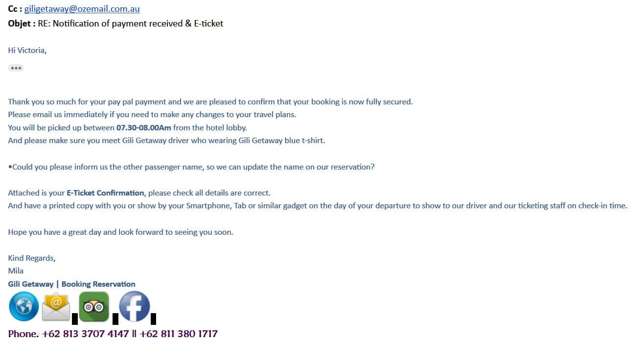Image resolution: width=644 pixels, height=345 pixels.
Task: Click the bold Objet label
Action: point(22,23)
